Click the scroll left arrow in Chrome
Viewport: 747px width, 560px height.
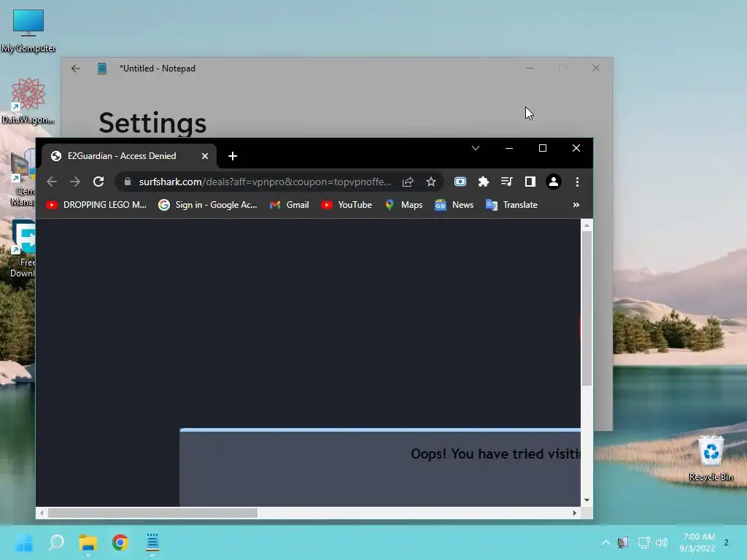[x=42, y=513]
